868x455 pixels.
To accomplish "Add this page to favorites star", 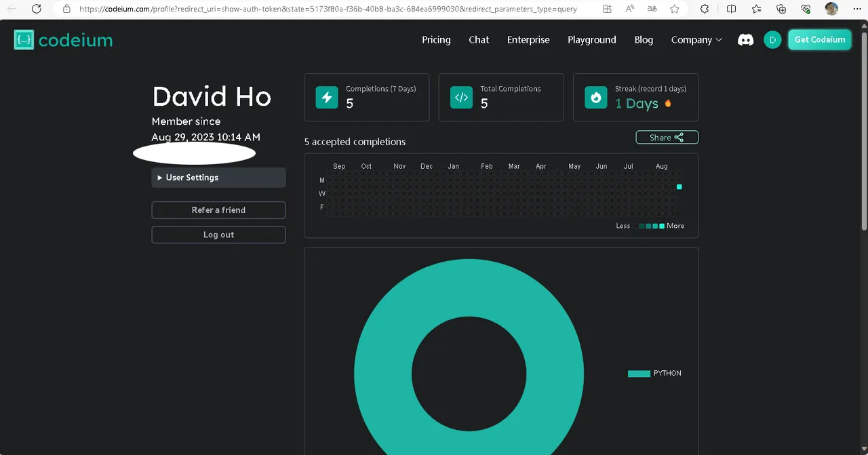I will [675, 9].
